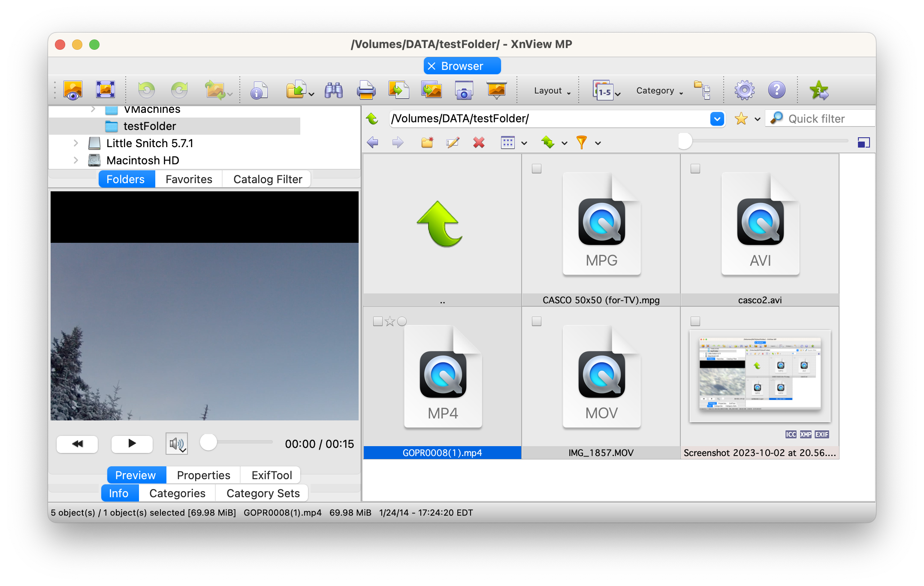Image resolution: width=924 pixels, height=586 pixels.
Task: Click the Capture camera icon
Action: pos(464,91)
